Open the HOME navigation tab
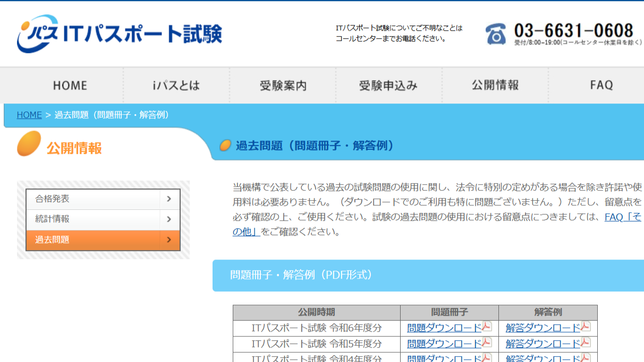This screenshot has width=644, height=362. click(x=70, y=85)
